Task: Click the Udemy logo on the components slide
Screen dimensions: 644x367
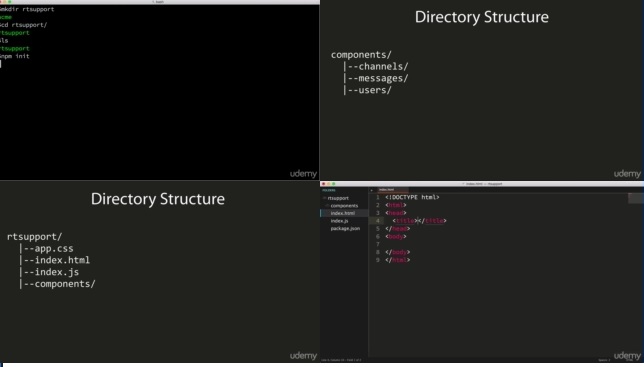Action: [x=627, y=174]
